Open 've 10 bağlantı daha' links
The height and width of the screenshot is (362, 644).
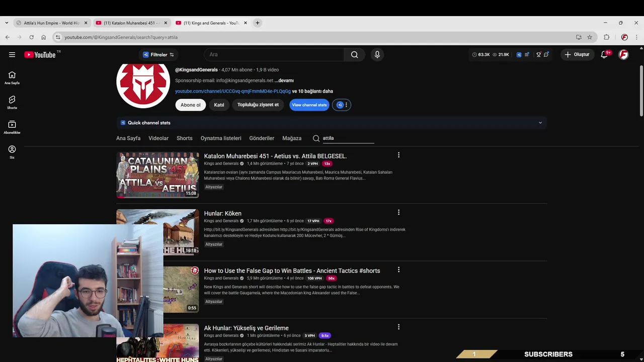(312, 92)
